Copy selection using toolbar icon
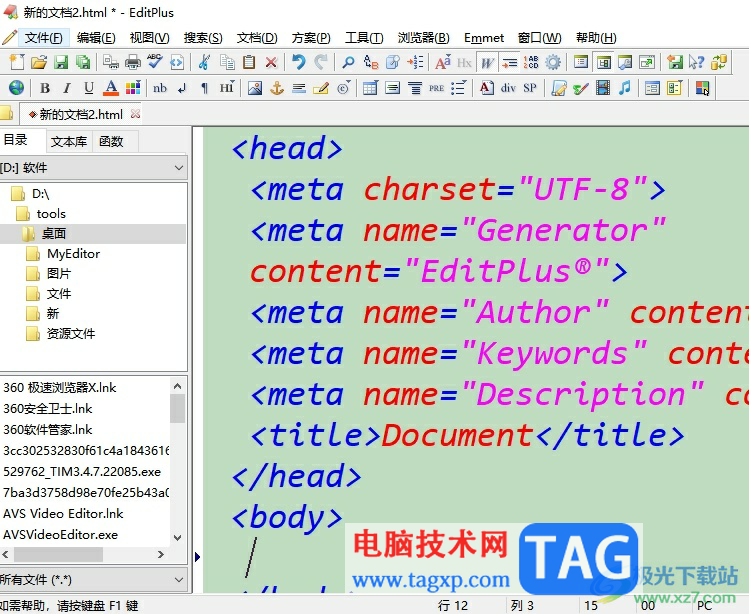Image resolution: width=749 pixels, height=614 pixels. pyautogui.click(x=227, y=62)
